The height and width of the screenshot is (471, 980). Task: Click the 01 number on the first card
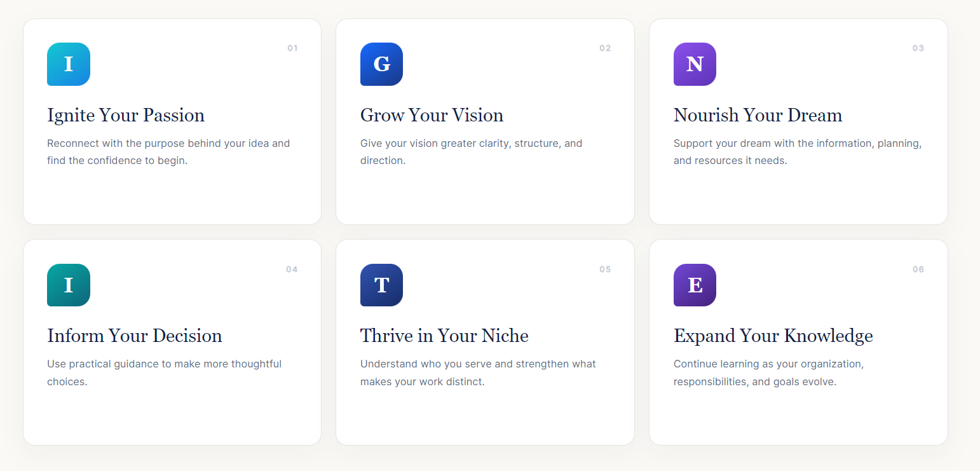pyautogui.click(x=292, y=48)
